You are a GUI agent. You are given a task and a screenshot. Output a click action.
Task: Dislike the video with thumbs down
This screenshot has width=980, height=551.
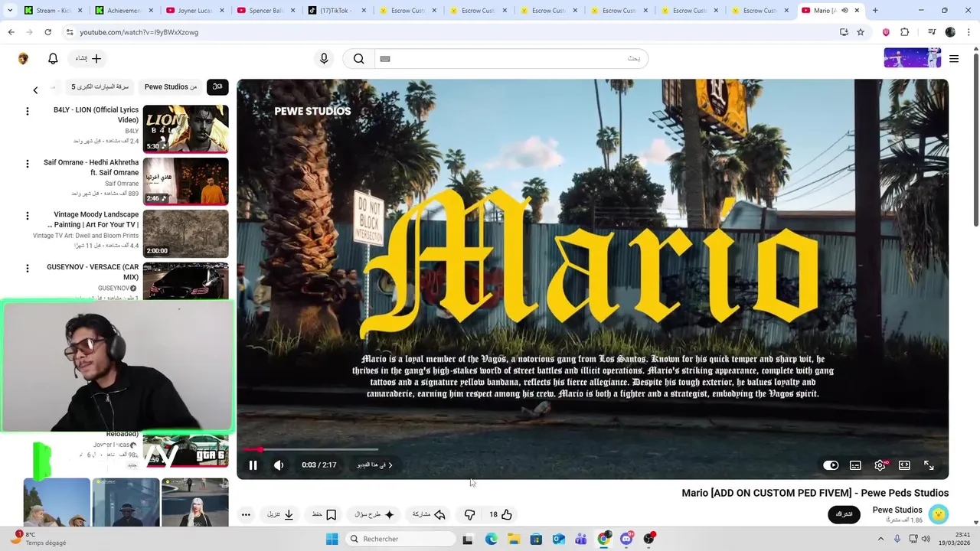click(470, 515)
